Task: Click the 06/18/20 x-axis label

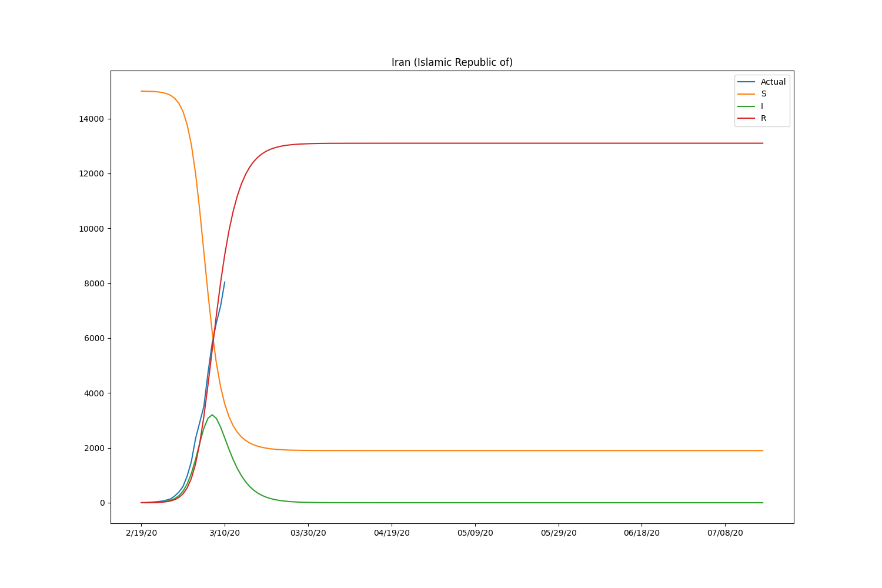Action: (642, 533)
